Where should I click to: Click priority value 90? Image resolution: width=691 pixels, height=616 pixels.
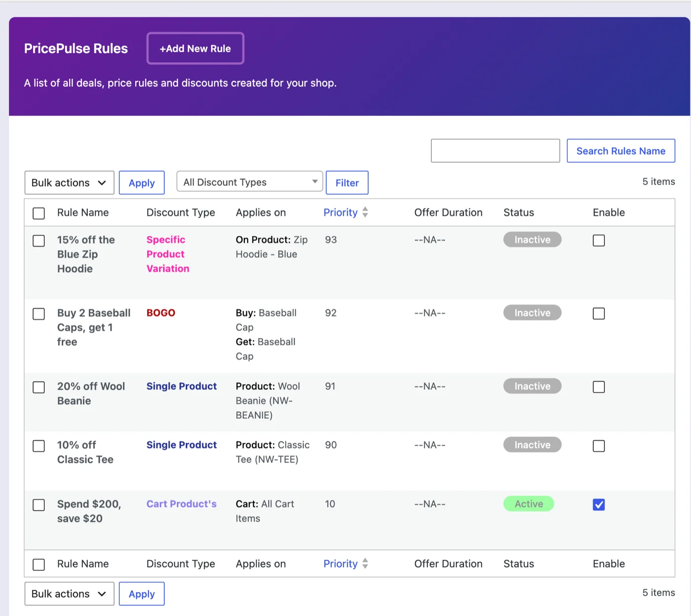point(331,445)
